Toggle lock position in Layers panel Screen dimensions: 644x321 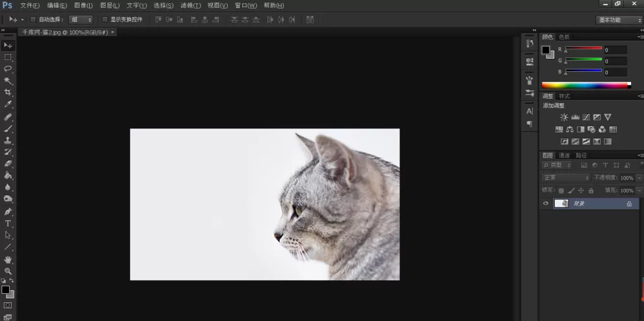[581, 191]
